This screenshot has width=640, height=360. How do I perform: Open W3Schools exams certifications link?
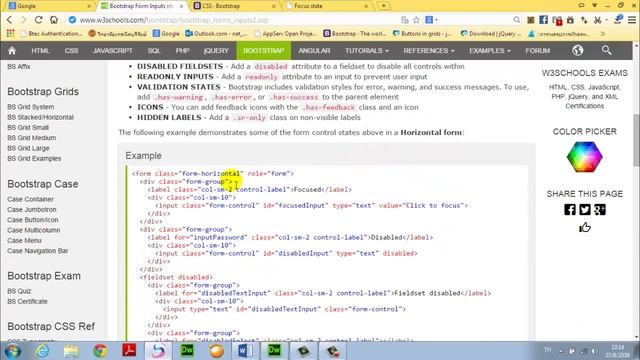coord(584,96)
